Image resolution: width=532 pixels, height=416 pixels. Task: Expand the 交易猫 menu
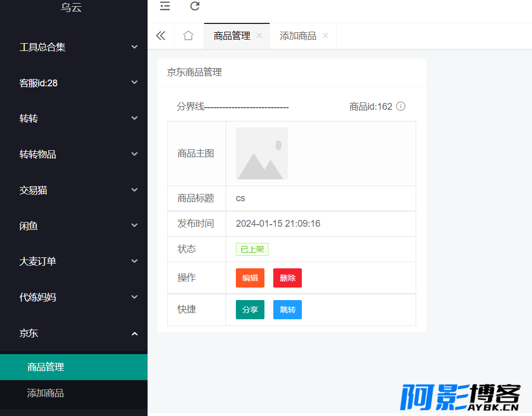pyautogui.click(x=74, y=190)
